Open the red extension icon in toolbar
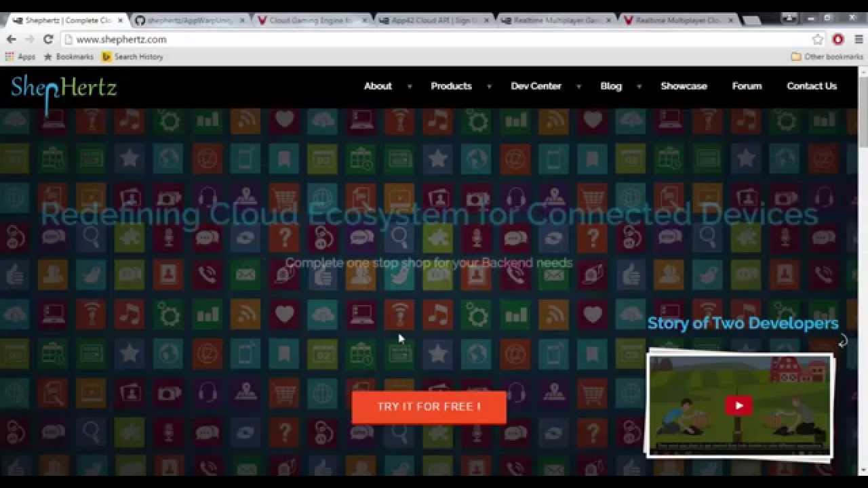 click(838, 39)
